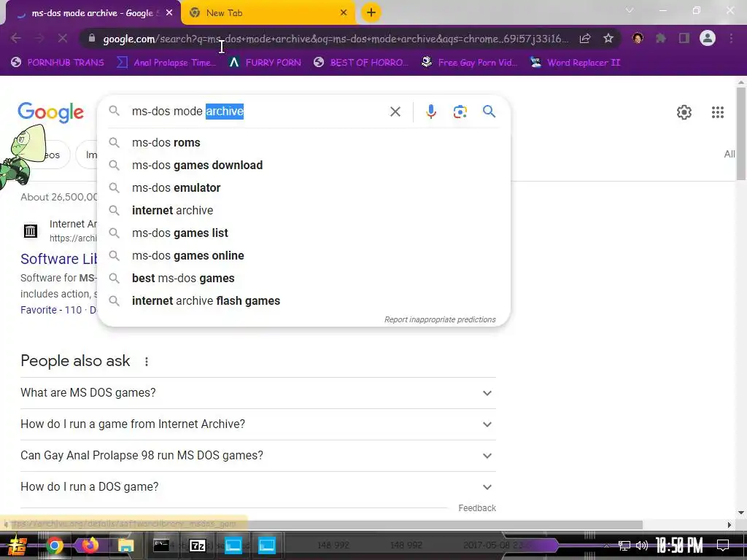Image resolution: width=747 pixels, height=560 pixels.
Task: Open People also ask options menu
Action: pyautogui.click(x=146, y=362)
